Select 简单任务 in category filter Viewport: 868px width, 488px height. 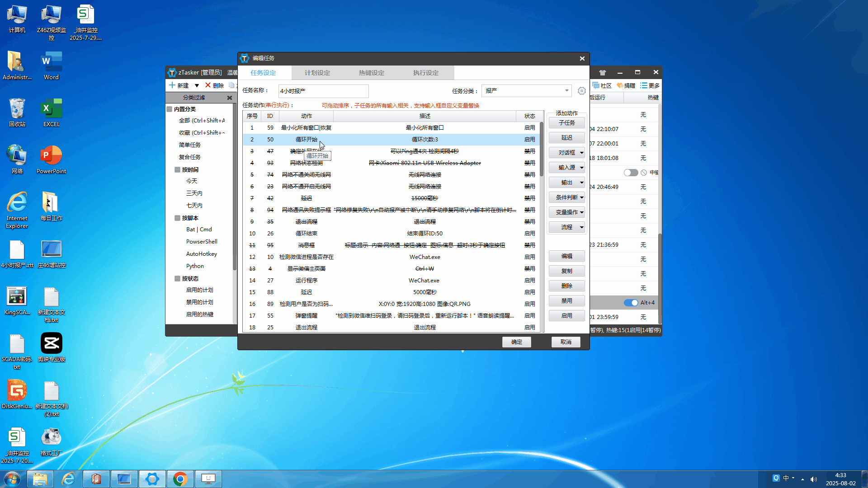pos(190,145)
